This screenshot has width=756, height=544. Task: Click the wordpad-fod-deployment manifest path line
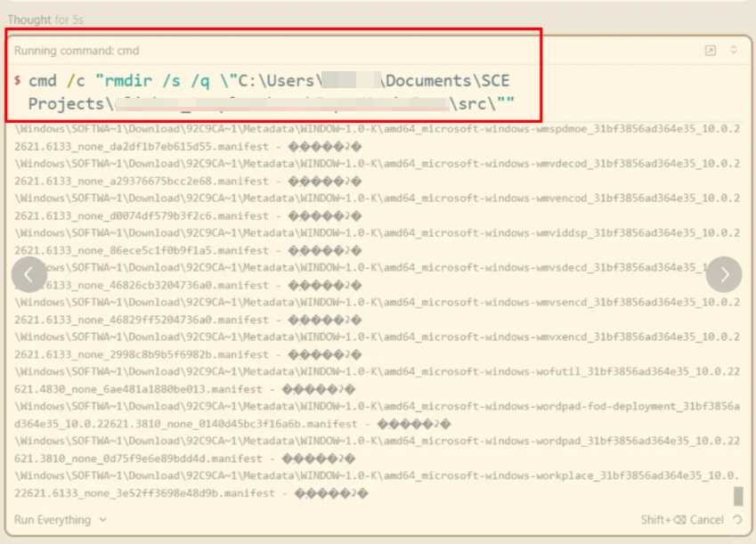point(377,407)
